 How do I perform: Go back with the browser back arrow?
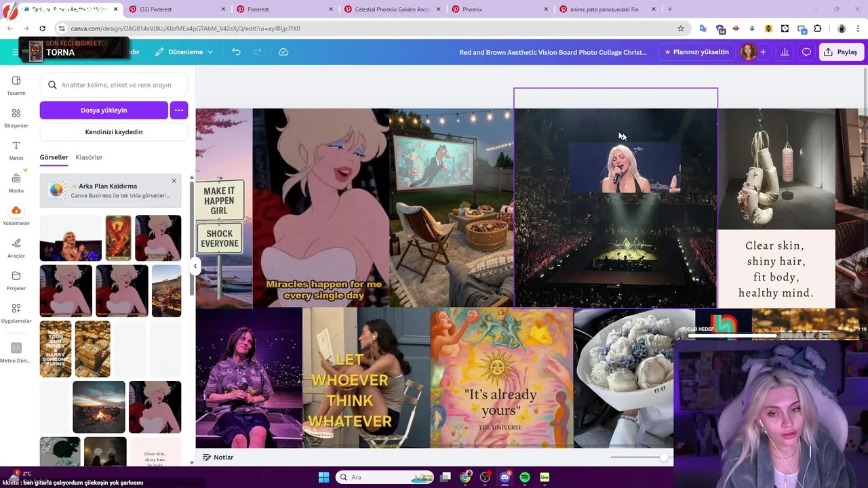9,28
